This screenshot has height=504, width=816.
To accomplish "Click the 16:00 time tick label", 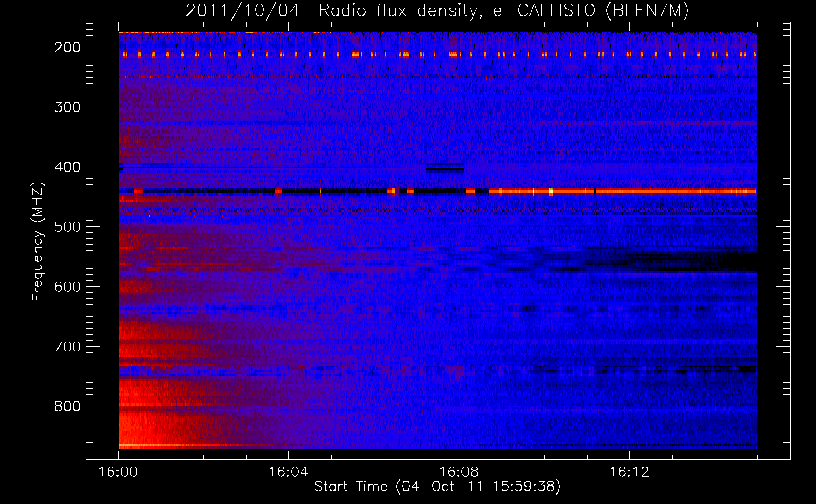I will point(118,472).
